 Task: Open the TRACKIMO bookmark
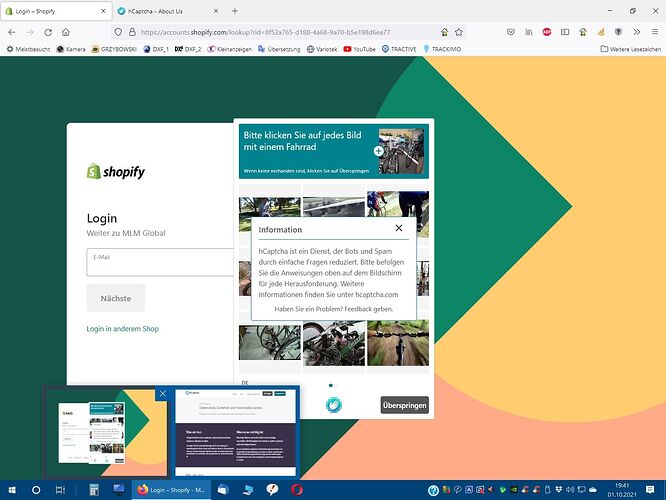click(442, 49)
